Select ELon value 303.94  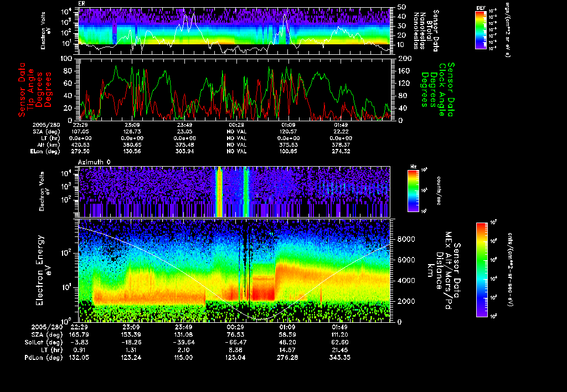point(184,152)
